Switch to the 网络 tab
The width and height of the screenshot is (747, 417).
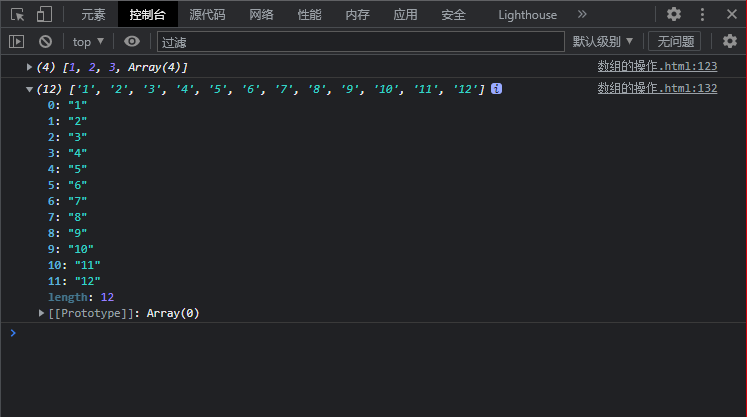(262, 15)
